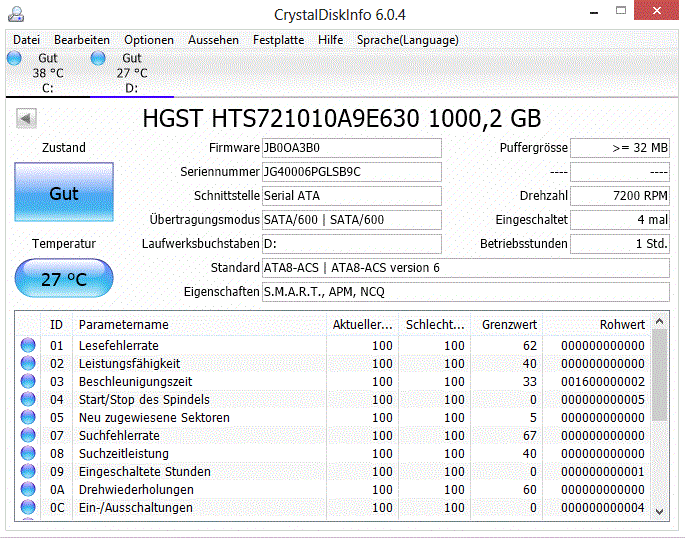
Task: Click status orb for Drehwiederholungen row
Action: (x=28, y=490)
